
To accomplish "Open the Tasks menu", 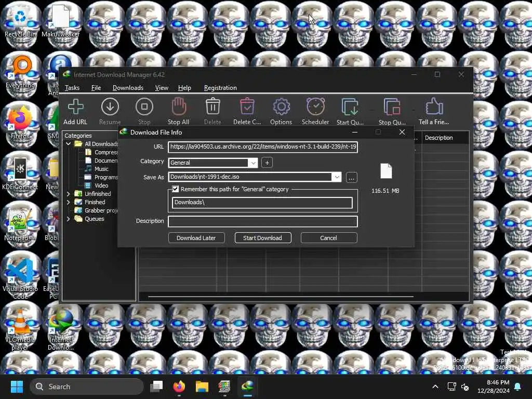I will click(72, 88).
